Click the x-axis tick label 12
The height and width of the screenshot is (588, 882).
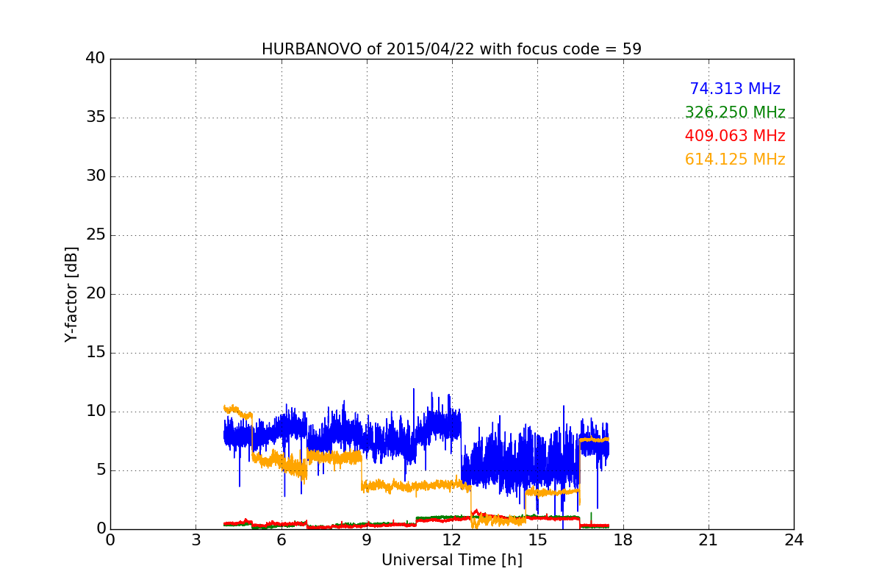(x=452, y=540)
